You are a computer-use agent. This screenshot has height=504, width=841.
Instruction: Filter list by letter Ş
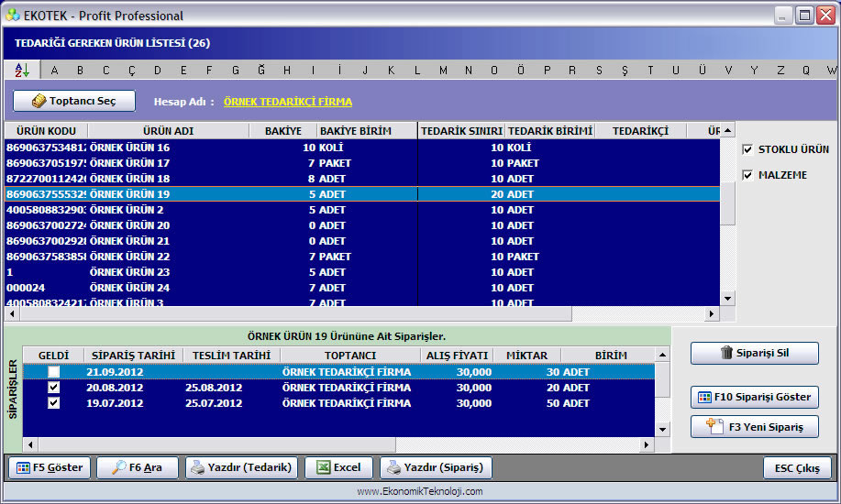[x=625, y=71]
